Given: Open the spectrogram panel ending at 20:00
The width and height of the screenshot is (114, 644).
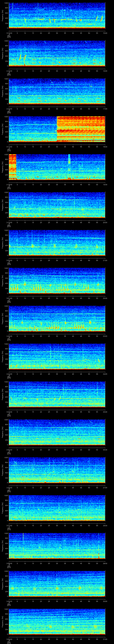Looking at the screenshot, I should [57, 205].
